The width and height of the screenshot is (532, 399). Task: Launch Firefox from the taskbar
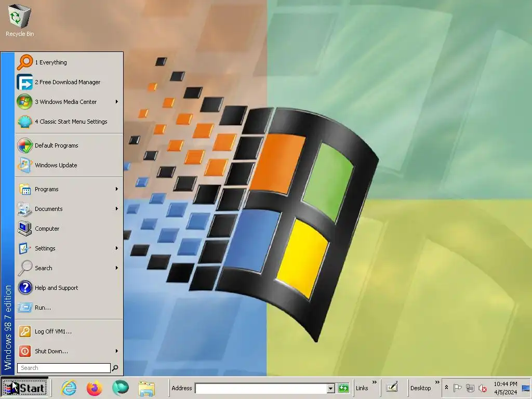tap(95, 388)
